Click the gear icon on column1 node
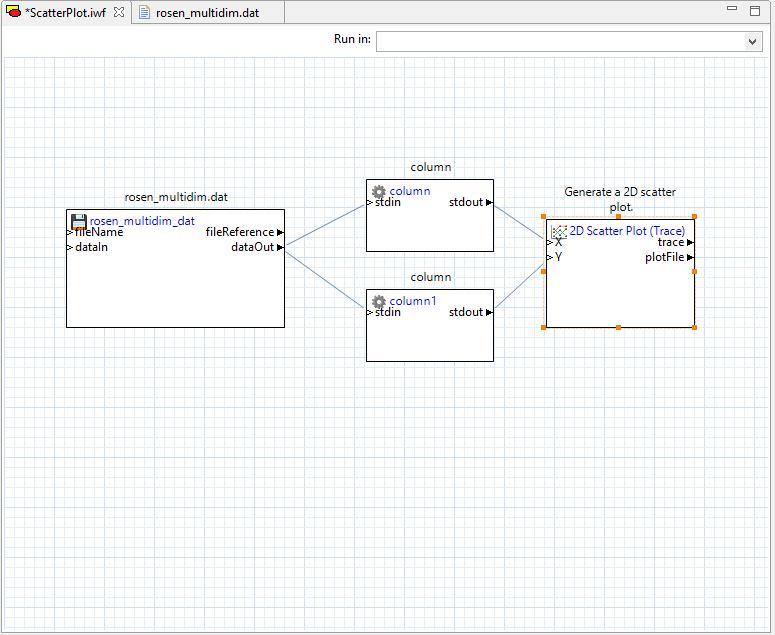 378,301
